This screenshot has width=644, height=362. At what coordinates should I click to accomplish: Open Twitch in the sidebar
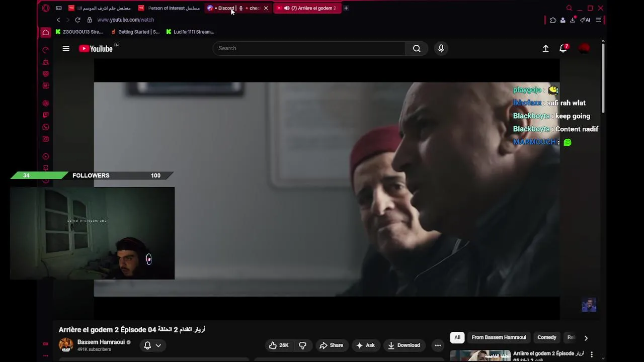(46, 115)
